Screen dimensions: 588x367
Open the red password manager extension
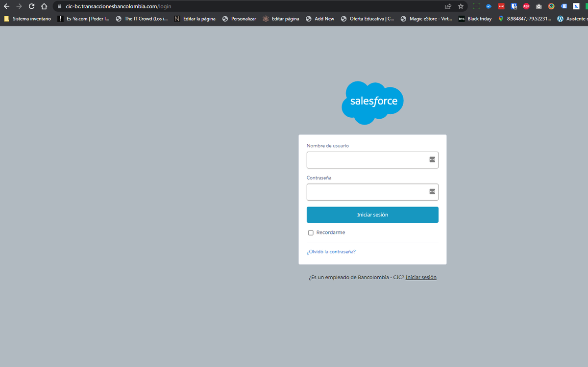pos(501,6)
